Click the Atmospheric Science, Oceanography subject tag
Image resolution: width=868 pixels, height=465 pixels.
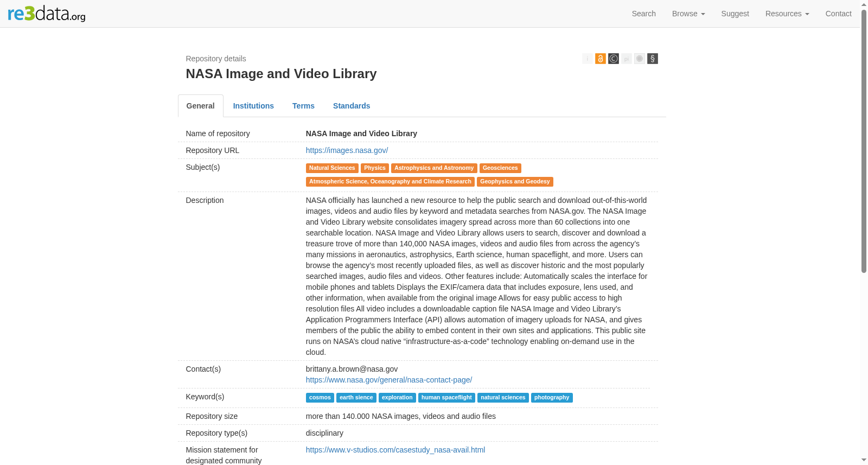(390, 182)
